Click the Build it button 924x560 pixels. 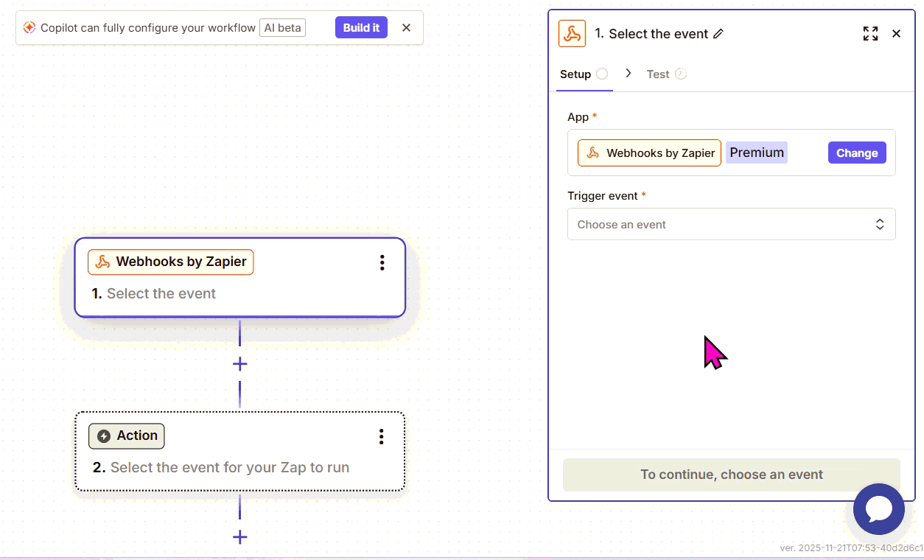[x=361, y=28]
